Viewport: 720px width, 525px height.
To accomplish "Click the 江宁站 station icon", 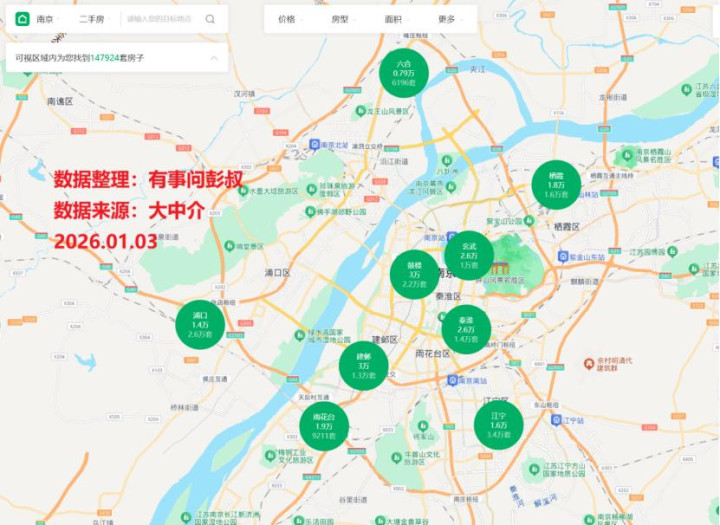I will (556, 420).
